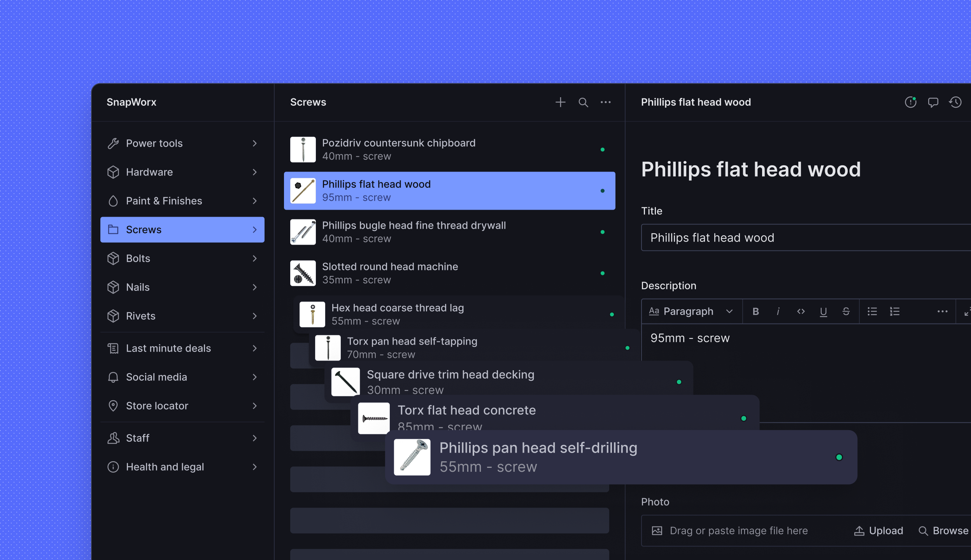This screenshot has width=971, height=560.
Task: Show revision history clock icon
Action: (x=955, y=102)
